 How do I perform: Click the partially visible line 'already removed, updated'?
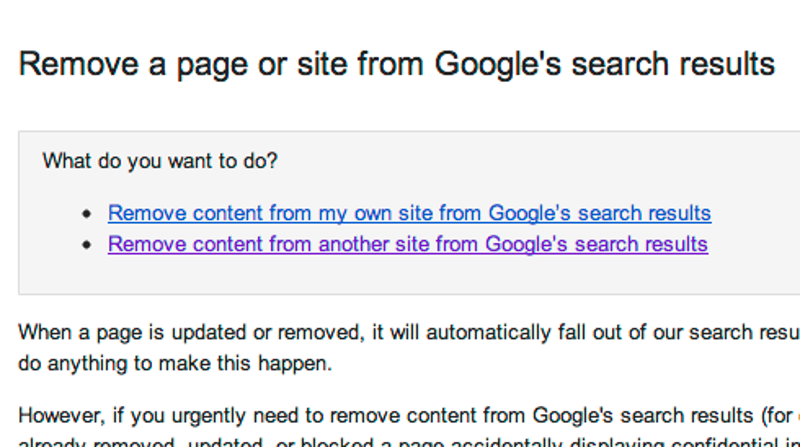pyautogui.click(x=409, y=442)
